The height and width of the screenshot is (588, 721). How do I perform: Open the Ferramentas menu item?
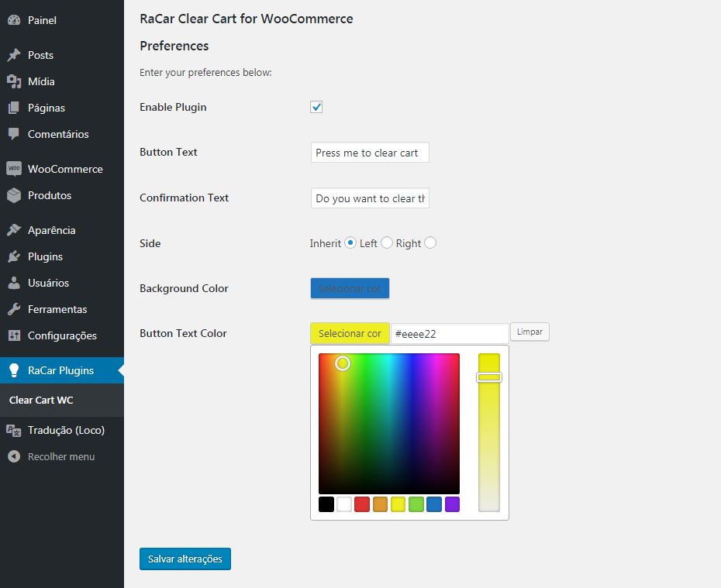coord(62,309)
